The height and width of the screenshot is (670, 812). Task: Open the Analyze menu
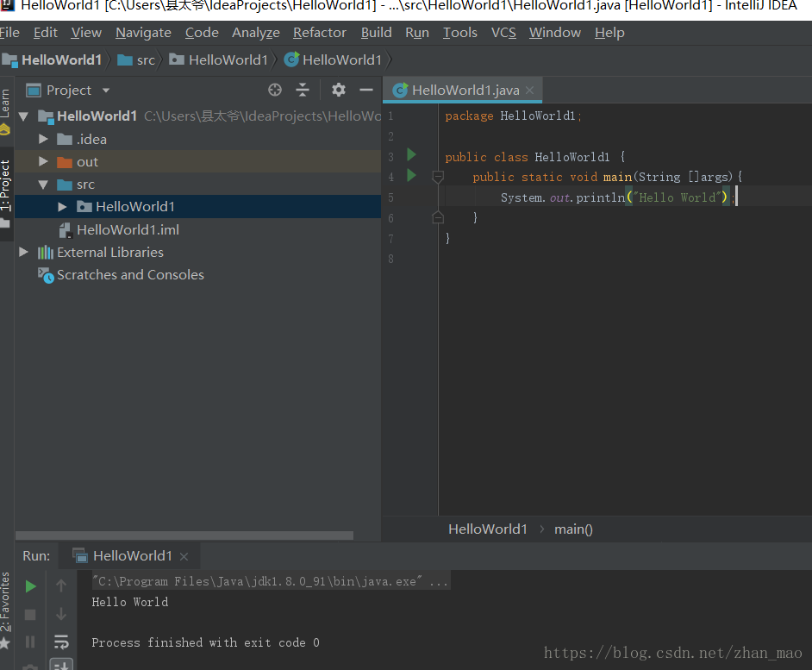point(256,33)
